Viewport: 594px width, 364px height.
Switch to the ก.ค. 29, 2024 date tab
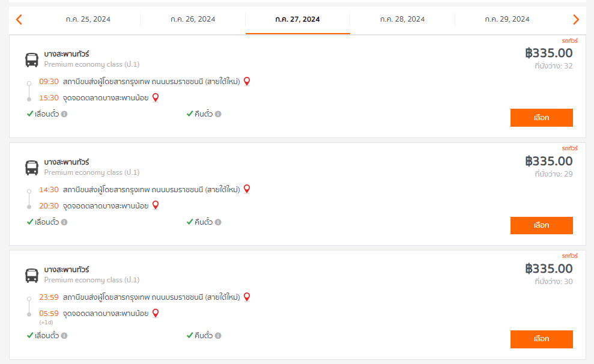508,19
